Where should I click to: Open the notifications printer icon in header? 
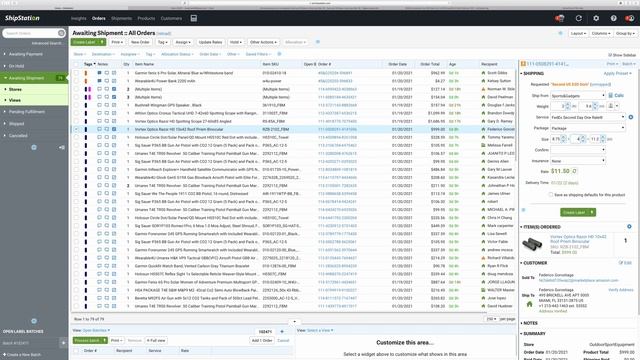(560, 18)
